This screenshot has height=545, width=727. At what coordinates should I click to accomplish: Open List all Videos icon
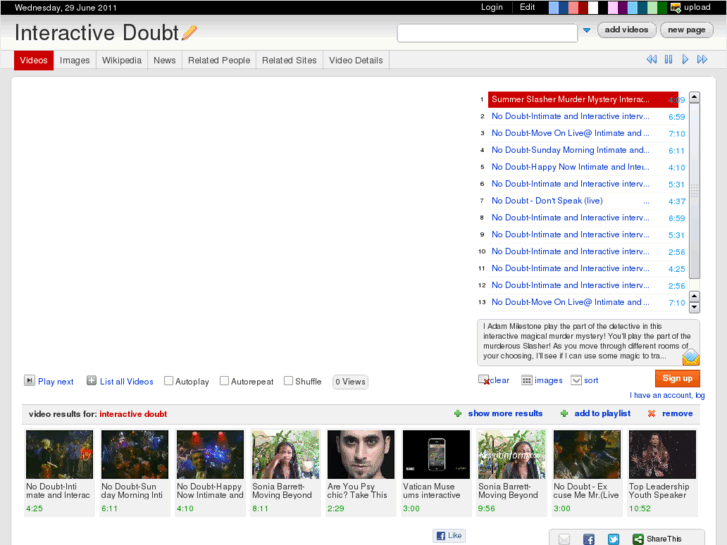coord(92,381)
